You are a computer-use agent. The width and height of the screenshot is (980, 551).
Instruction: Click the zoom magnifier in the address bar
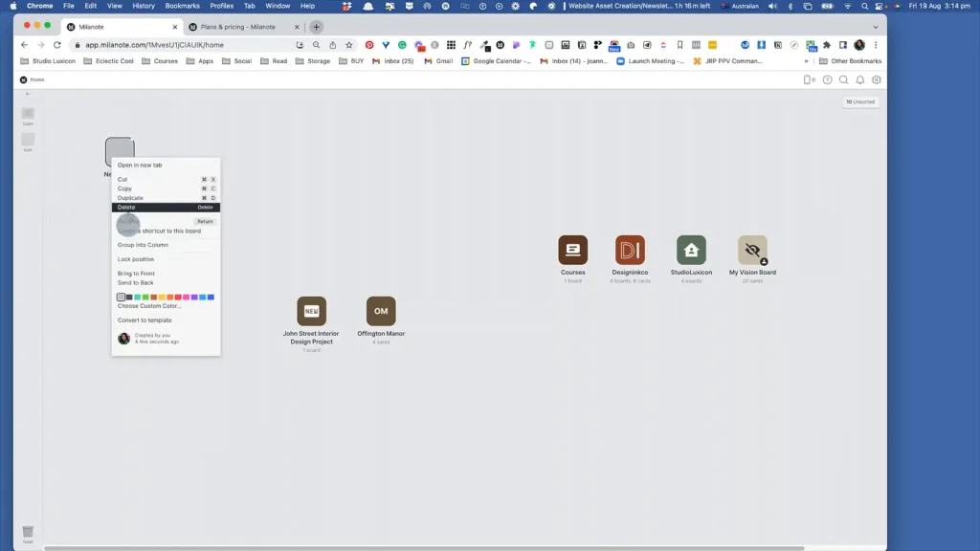click(316, 45)
